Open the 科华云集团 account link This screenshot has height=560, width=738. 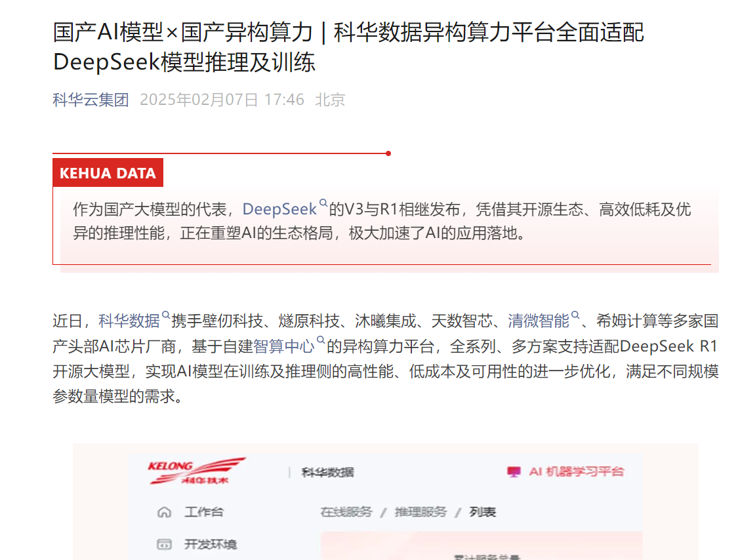tap(91, 100)
